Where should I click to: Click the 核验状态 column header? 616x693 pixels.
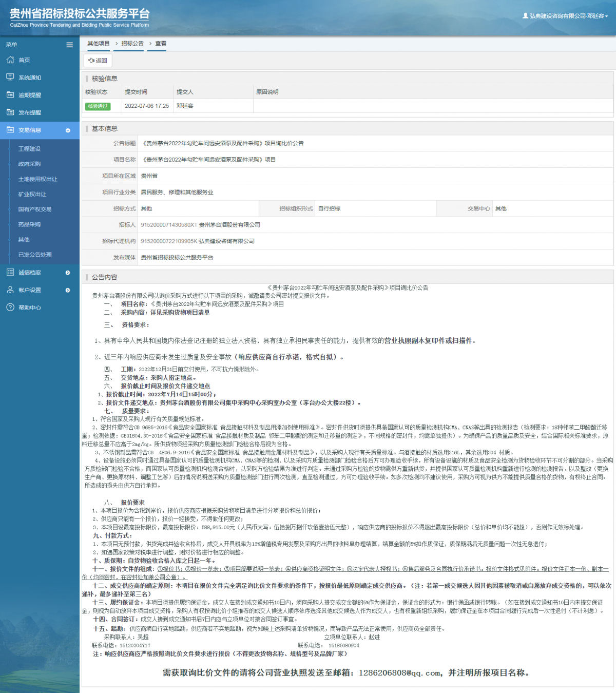[x=97, y=92]
